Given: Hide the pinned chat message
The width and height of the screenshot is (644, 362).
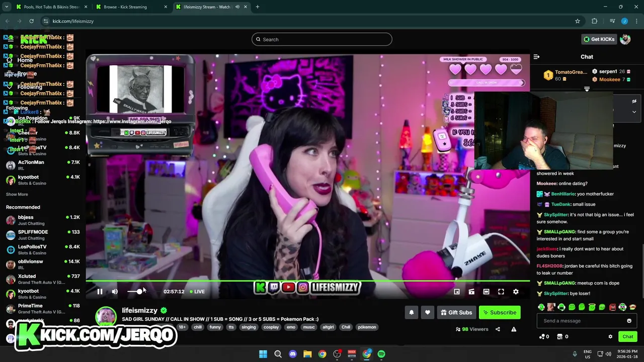Looking at the screenshot, I should 634,101.
